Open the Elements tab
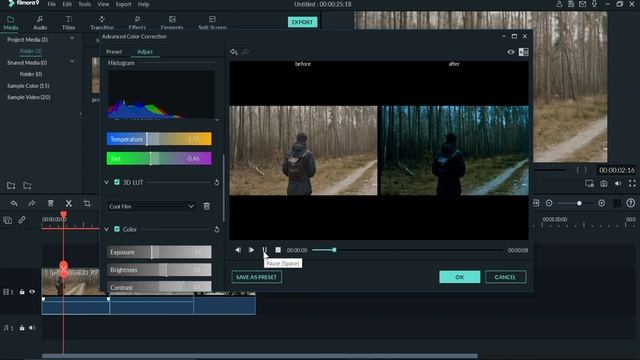640x360 pixels. pyautogui.click(x=172, y=23)
